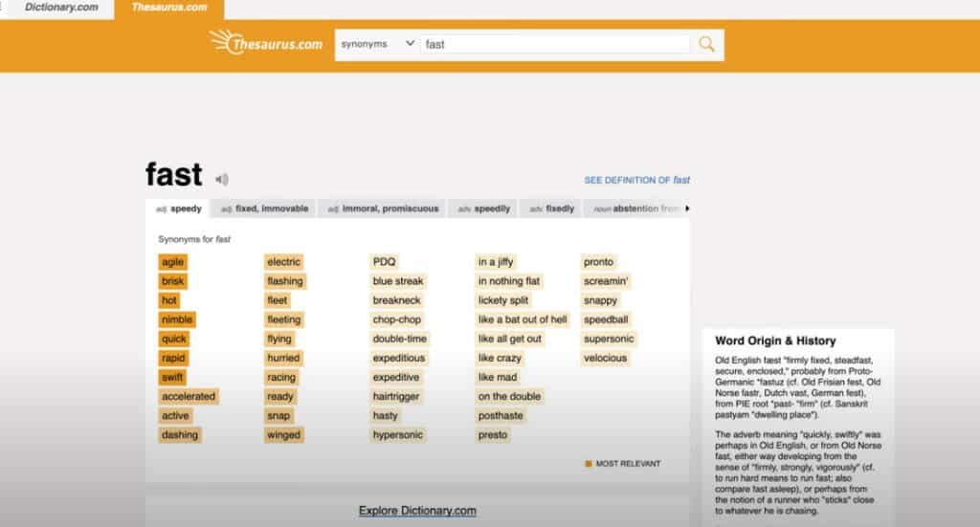Play the pronunciation speaker icon beside fast
The width and height of the screenshot is (980, 527).
(x=222, y=179)
